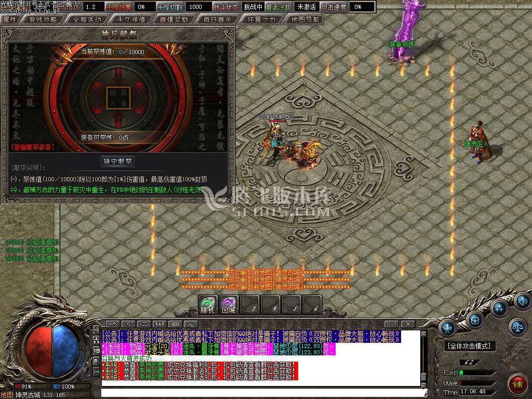Click the 当前祭炼值 0/10000 value
The width and height of the screenshot is (532, 399).
[x=131, y=52]
